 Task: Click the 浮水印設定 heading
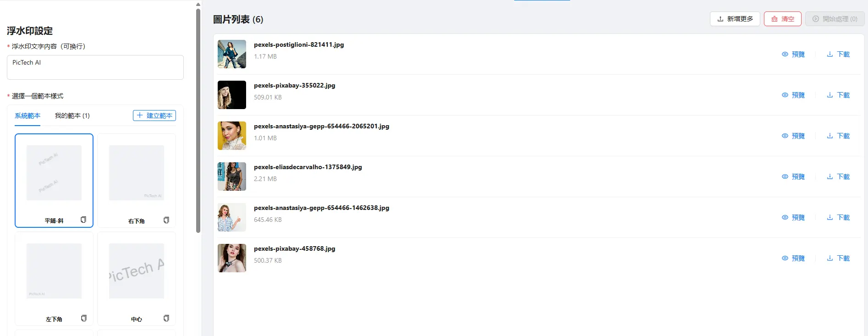tap(30, 31)
